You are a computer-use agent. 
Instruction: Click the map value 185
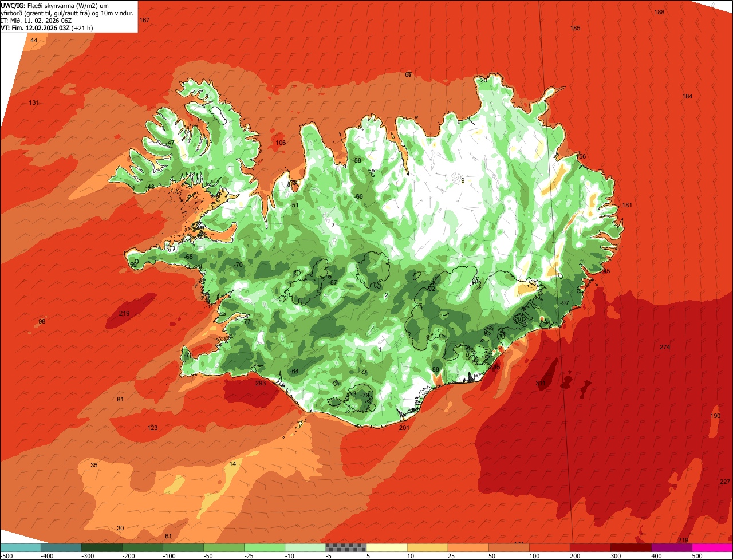(576, 28)
